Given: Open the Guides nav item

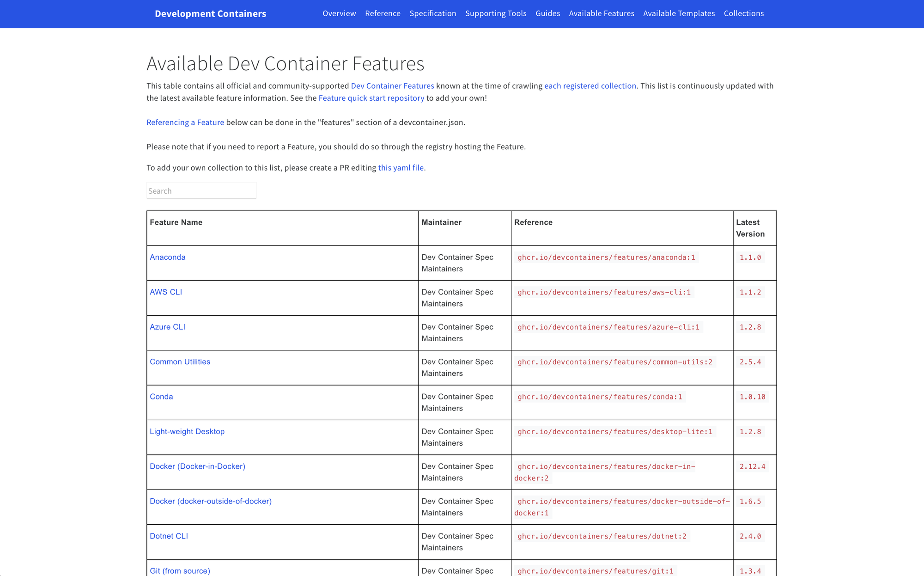Looking at the screenshot, I should pyautogui.click(x=547, y=13).
